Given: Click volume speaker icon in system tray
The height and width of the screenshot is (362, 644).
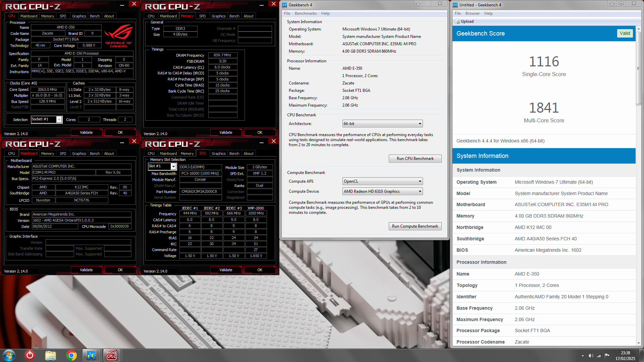Looking at the screenshot, I should pyautogui.click(x=591, y=356).
